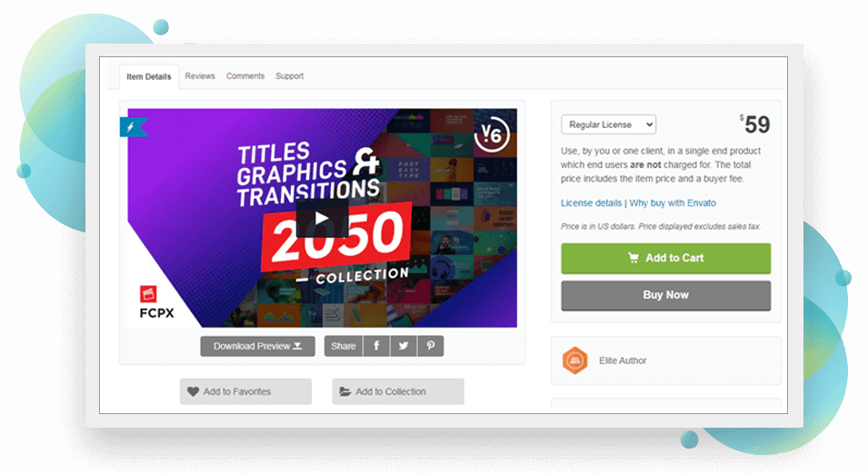Go to the Support tab

point(290,75)
